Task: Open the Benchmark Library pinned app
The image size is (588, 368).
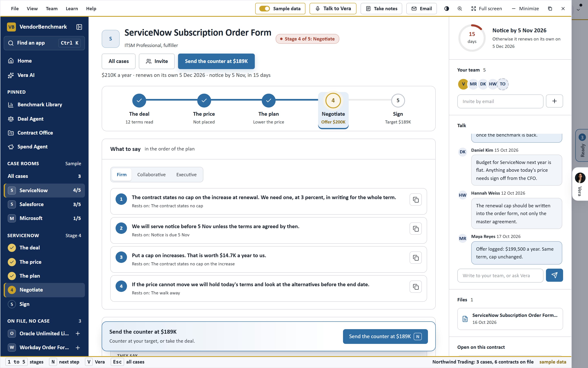Action: [44, 105]
